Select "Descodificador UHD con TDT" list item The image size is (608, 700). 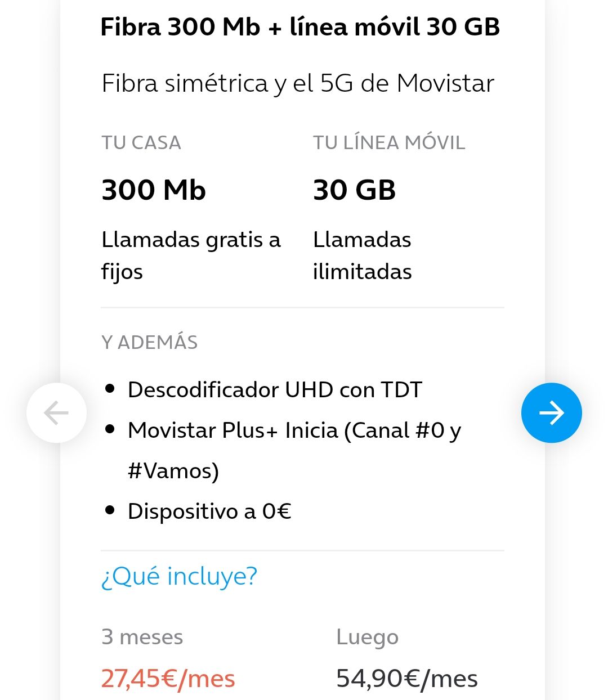click(x=275, y=389)
